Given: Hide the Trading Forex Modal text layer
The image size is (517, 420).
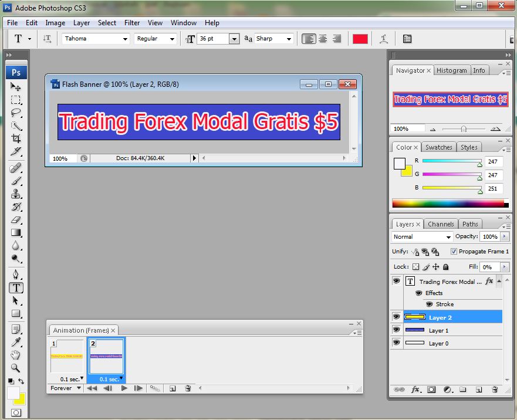Looking at the screenshot, I should click(x=396, y=281).
